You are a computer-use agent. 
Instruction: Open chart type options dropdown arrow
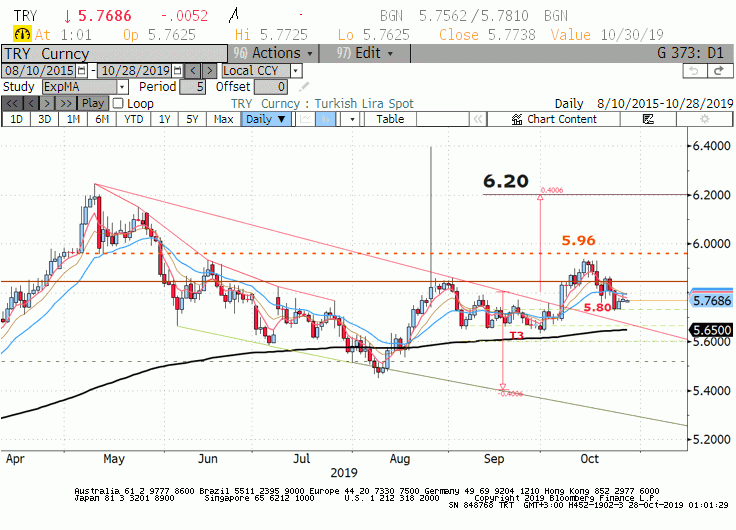click(352, 119)
